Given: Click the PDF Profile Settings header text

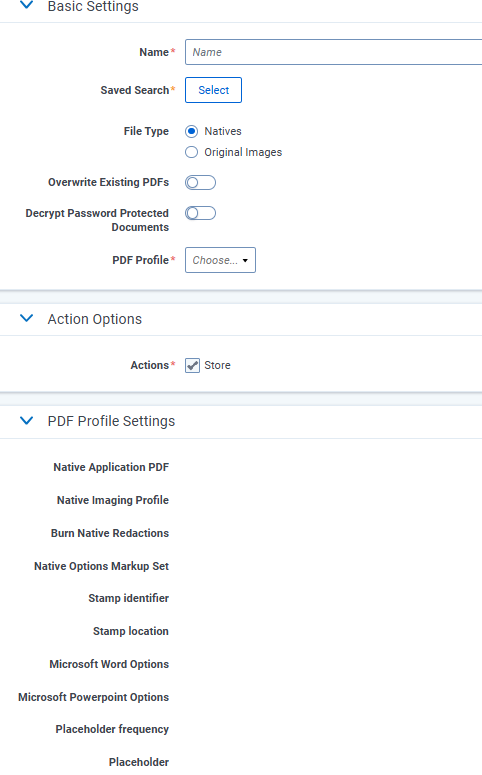Looking at the screenshot, I should pyautogui.click(x=111, y=421).
